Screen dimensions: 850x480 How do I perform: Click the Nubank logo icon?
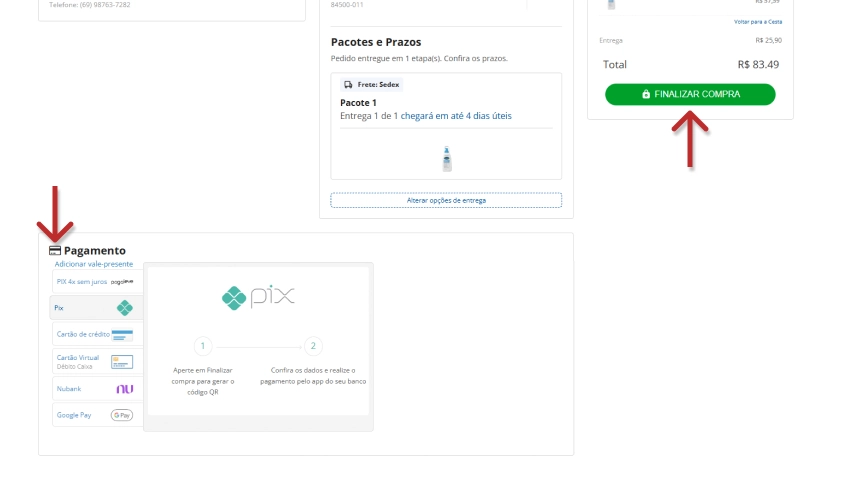(x=124, y=388)
